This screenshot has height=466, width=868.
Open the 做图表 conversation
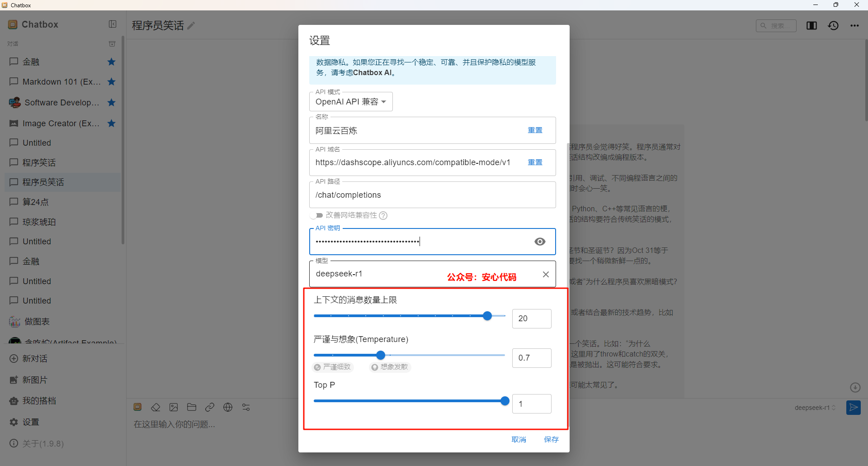tap(62, 322)
